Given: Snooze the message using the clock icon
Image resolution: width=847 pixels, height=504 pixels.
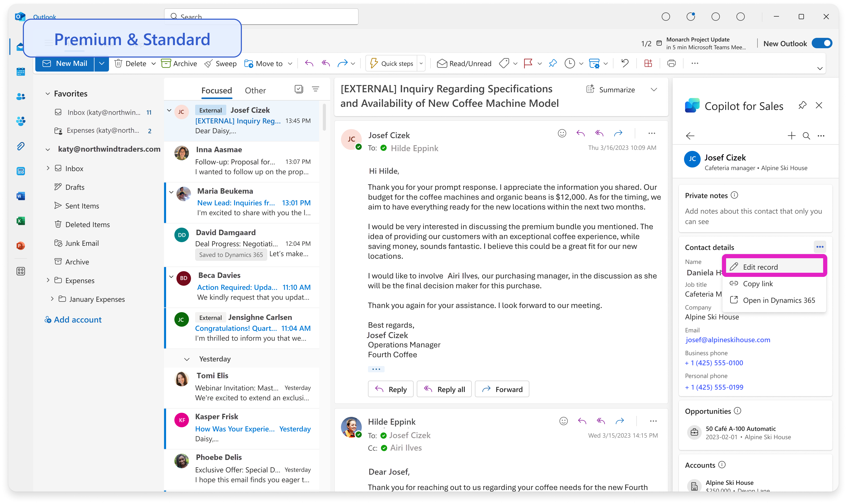Looking at the screenshot, I should click(570, 63).
